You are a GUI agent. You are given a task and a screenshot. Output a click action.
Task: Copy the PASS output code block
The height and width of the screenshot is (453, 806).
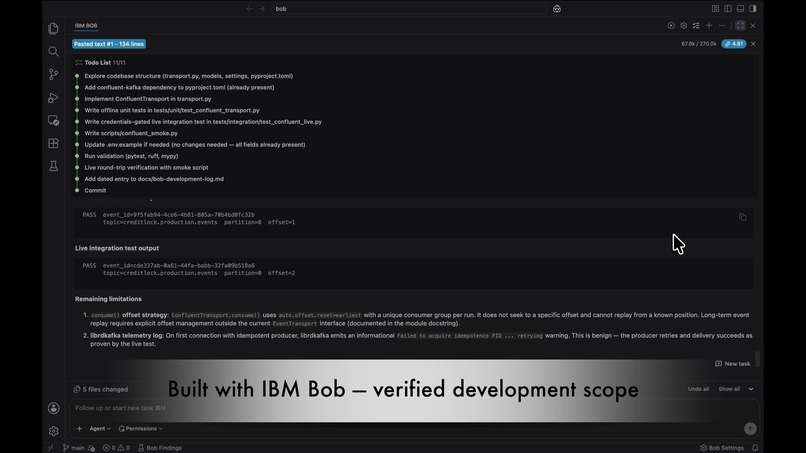click(x=743, y=217)
